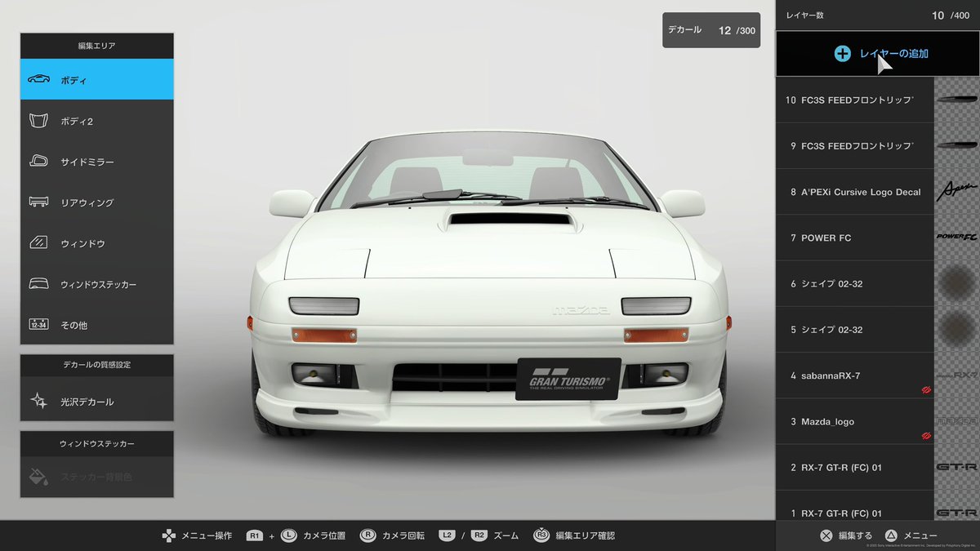Select layer 2 RX-7 GT-R (FC) 01
This screenshot has height=551, width=980.
[x=854, y=467]
